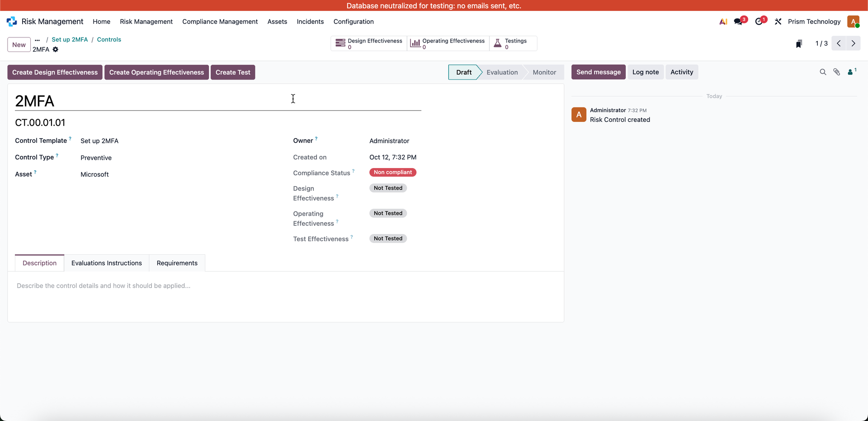Click the Administrator avatar in the top bar
This screenshot has height=421, width=868.
[854, 21]
